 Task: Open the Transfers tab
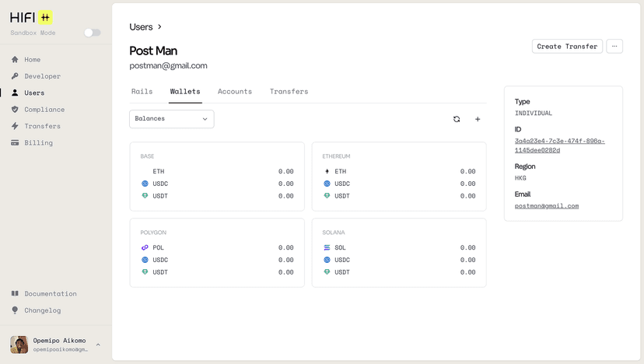coord(289,92)
